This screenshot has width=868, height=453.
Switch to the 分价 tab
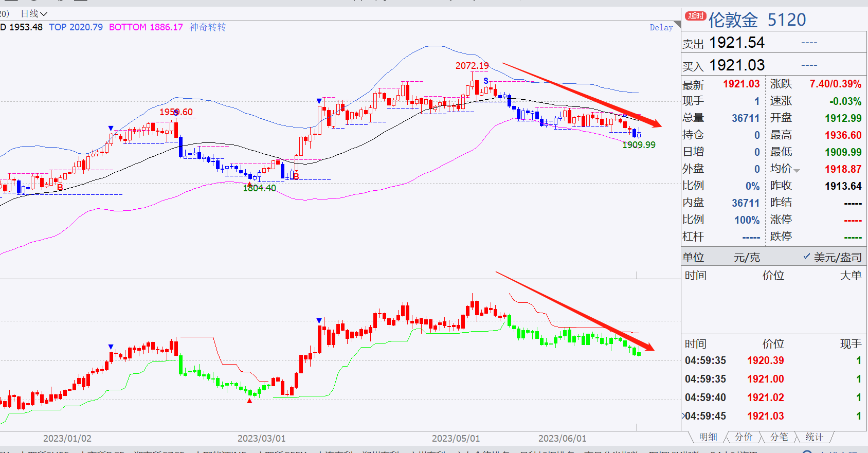click(x=744, y=437)
